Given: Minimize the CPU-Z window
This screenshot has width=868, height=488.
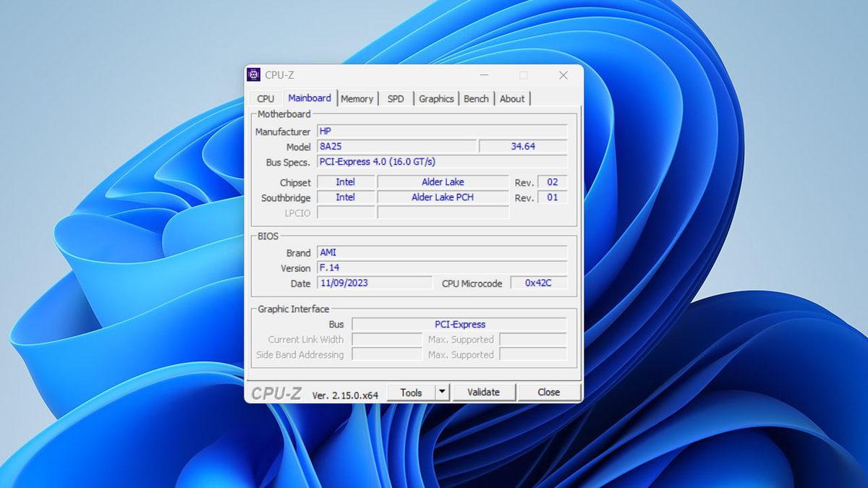Looking at the screenshot, I should [483, 75].
